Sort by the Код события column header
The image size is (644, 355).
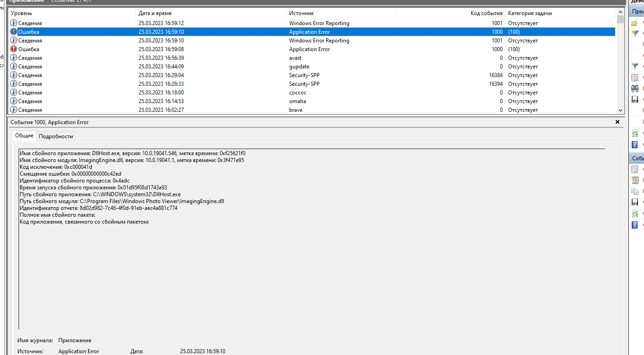point(450,13)
